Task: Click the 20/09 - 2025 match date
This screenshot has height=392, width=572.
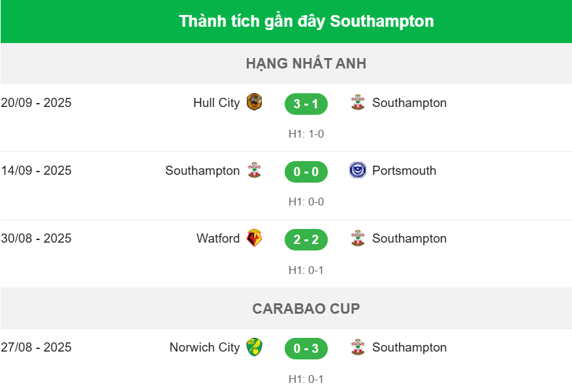Action: [x=37, y=103]
